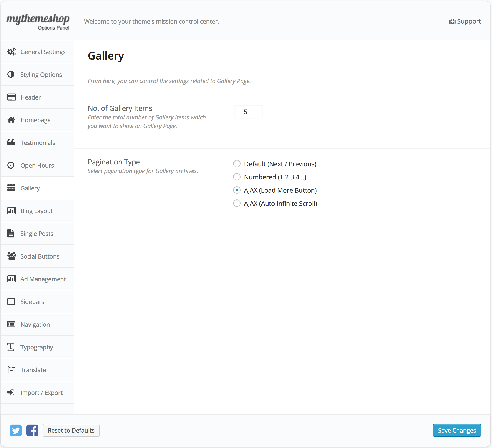
Task: Click the Import / Export arrow icon
Action: pos(11,392)
